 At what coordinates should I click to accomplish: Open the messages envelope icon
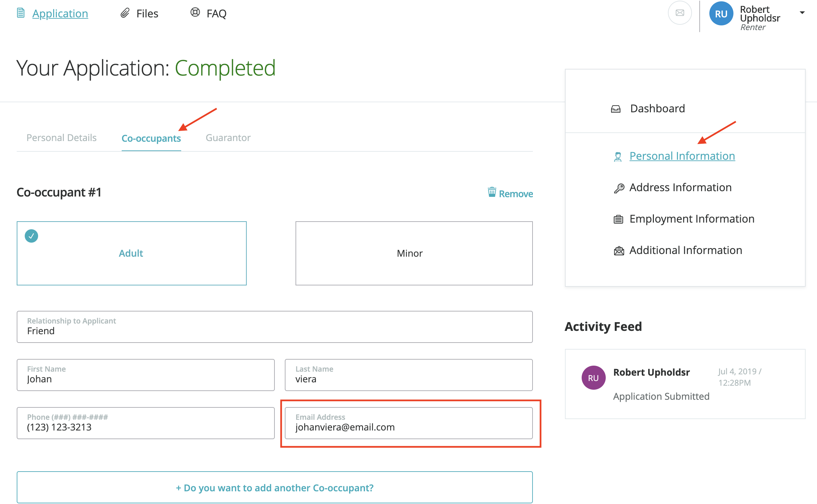pos(680,13)
